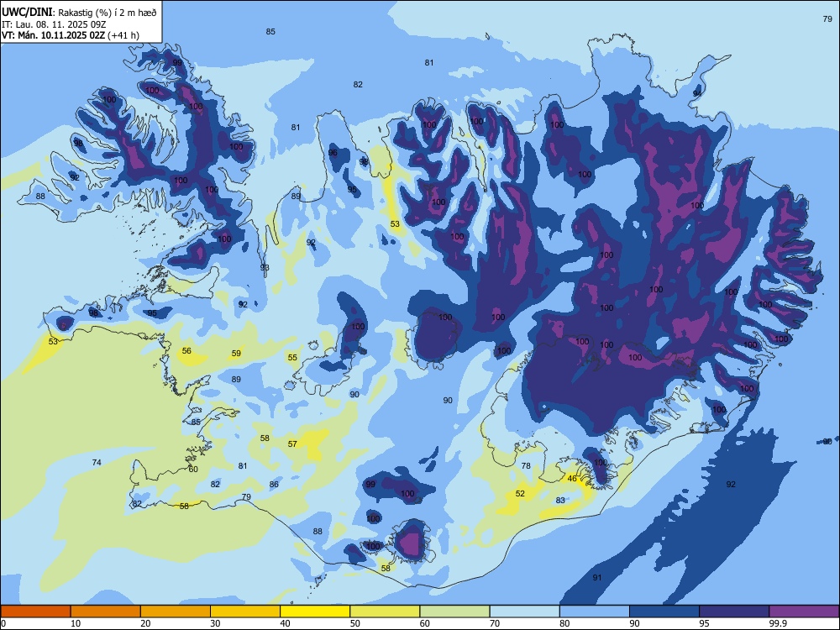The height and width of the screenshot is (630, 840).
Task: Click the humidity value 96 on the map
Action: tap(333, 153)
